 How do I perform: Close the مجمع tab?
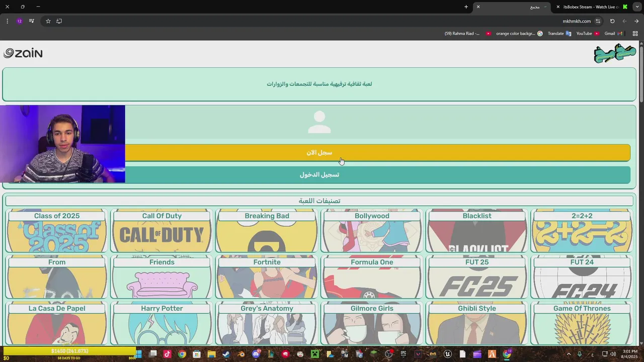(478, 7)
